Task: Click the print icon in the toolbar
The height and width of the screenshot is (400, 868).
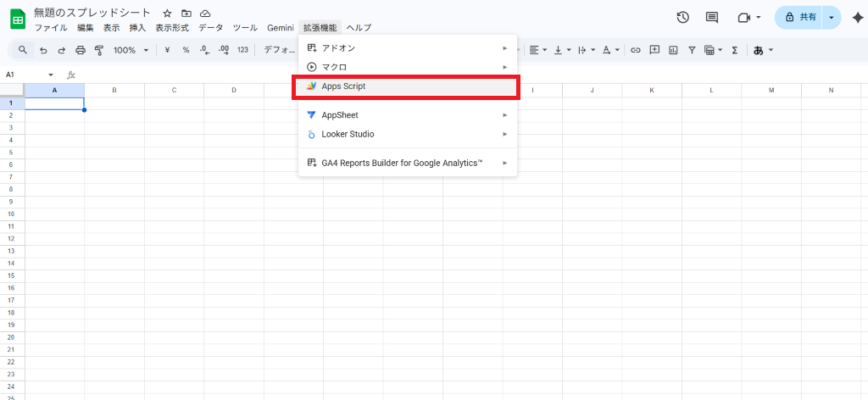Action: 81,50
